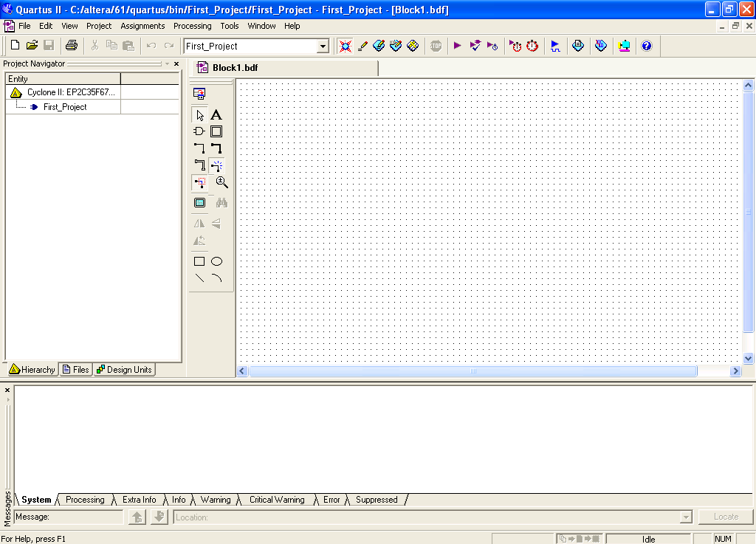Toggle the rubberbanding option icon

coord(217,165)
